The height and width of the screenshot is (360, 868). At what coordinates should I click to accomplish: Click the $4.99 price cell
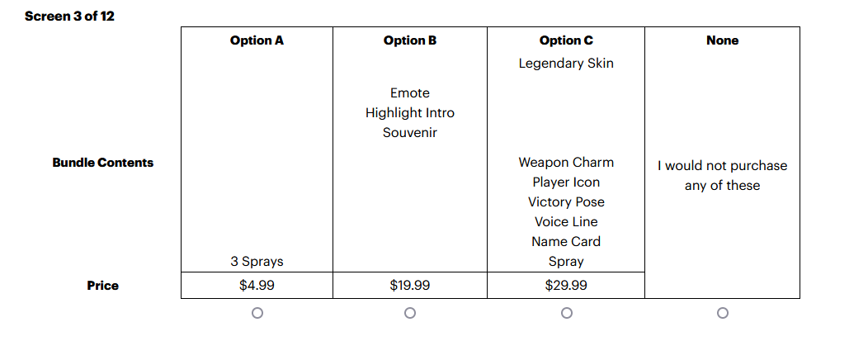pyautogui.click(x=257, y=286)
